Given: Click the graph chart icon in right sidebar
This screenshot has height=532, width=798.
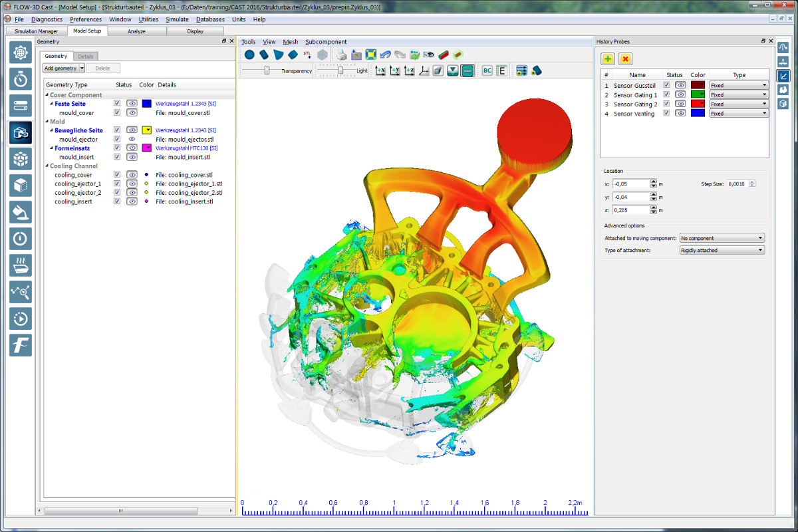Looking at the screenshot, I should click(x=783, y=76).
